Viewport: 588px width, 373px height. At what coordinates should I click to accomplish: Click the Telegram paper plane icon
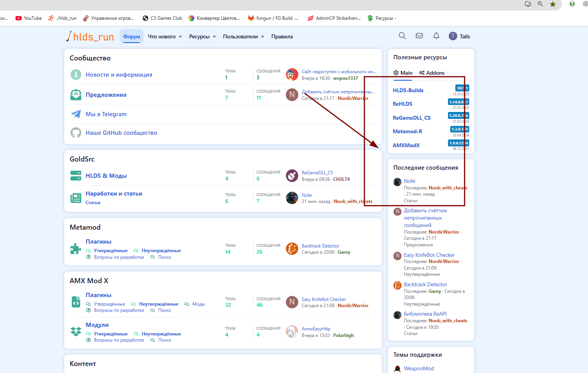click(76, 114)
